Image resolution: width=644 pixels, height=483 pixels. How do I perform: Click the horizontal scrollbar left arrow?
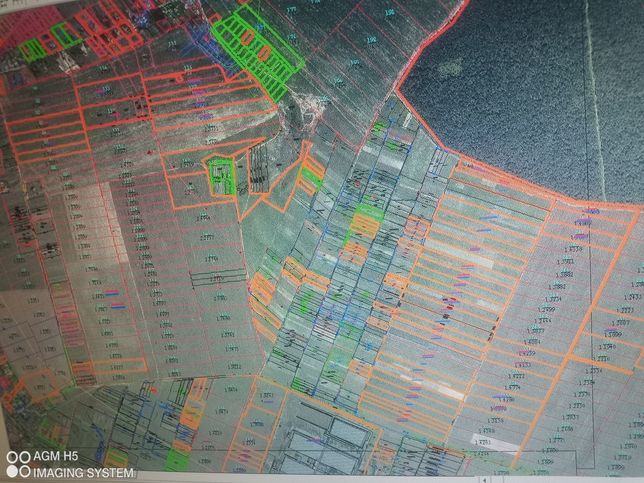[486, 479]
